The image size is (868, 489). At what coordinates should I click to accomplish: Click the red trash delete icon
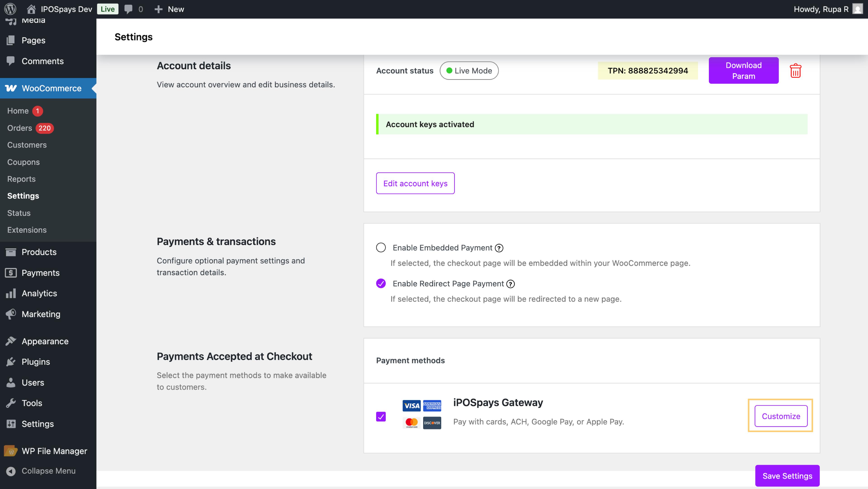click(795, 71)
